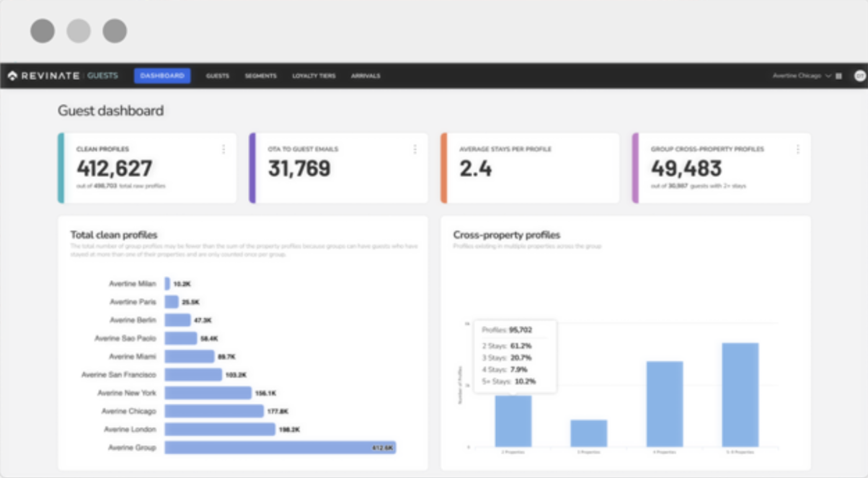Click the 31,769 OTA to guest emails value
Viewport: 868px width, 478px height.
pyautogui.click(x=299, y=168)
